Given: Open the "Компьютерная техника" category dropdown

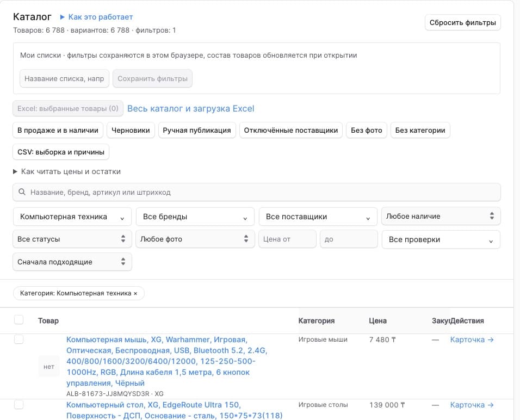Looking at the screenshot, I should 72,217.
